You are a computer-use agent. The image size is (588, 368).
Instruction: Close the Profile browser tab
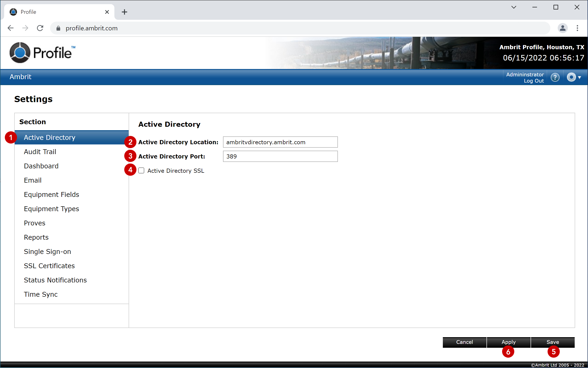(107, 12)
